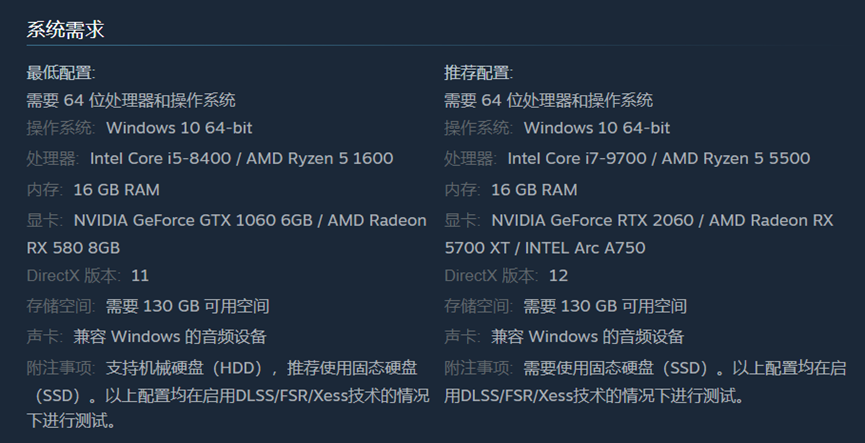Select 16 GB RAM under 推荐配置
This screenshot has height=443, width=865.
tap(510, 190)
